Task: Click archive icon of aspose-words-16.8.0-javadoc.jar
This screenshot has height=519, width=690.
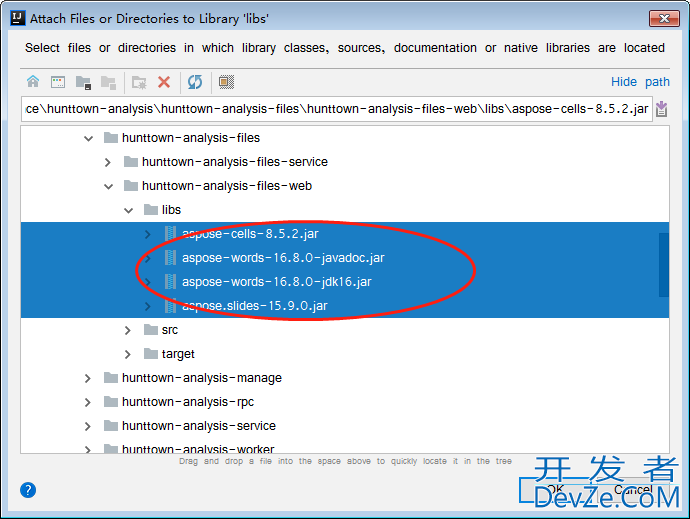Action: (x=170, y=258)
